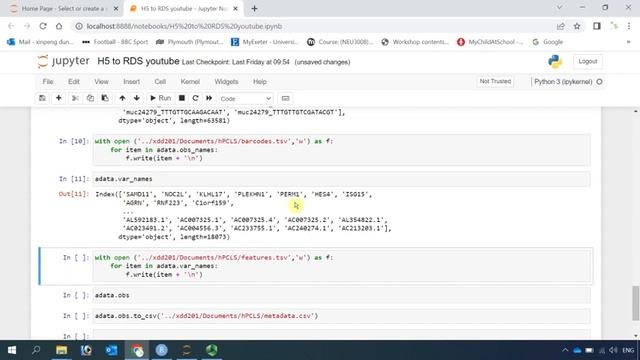Open the tab search chevron
The height and width of the screenshot is (360, 640).
click(560, 8)
